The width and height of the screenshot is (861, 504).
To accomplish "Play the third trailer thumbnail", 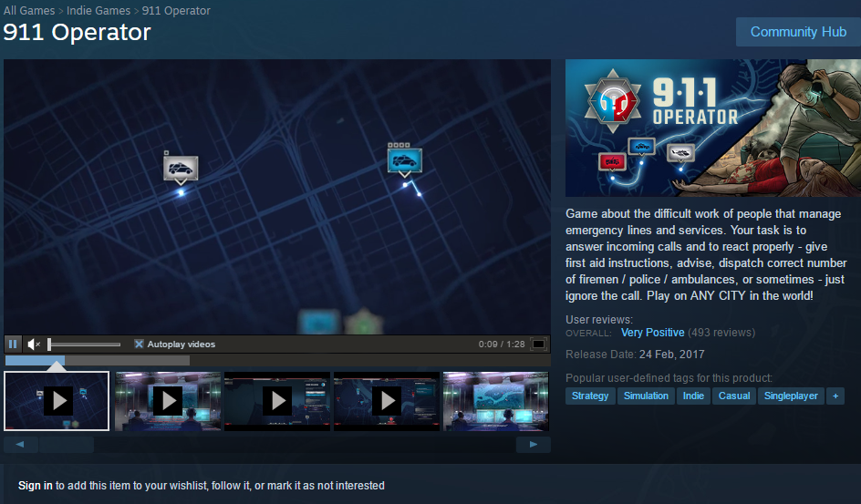I will [277, 401].
